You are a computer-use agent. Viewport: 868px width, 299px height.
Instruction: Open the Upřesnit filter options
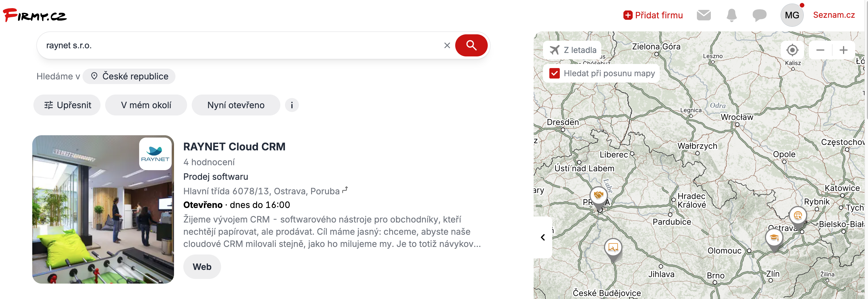67,105
